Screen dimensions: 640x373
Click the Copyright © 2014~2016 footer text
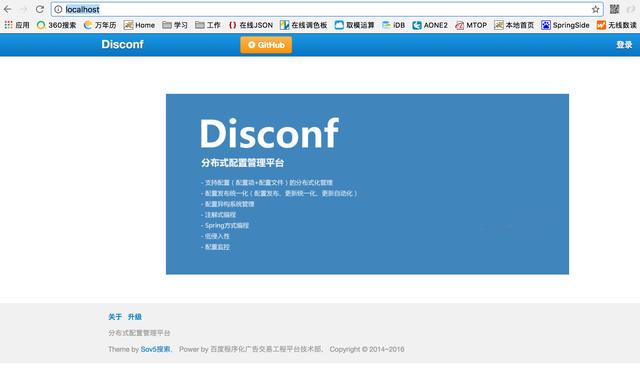(367, 349)
